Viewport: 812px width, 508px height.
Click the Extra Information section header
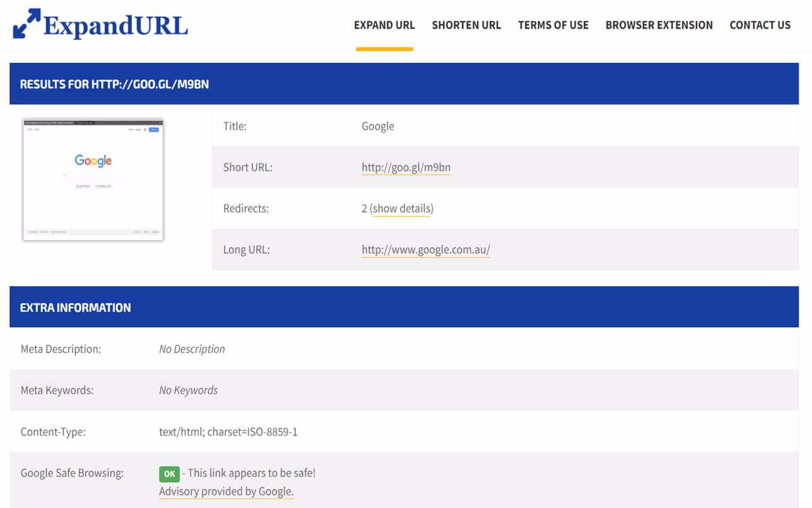pyautogui.click(x=75, y=308)
